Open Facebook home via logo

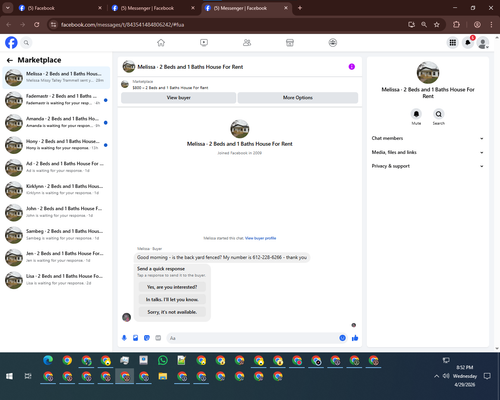[11, 43]
